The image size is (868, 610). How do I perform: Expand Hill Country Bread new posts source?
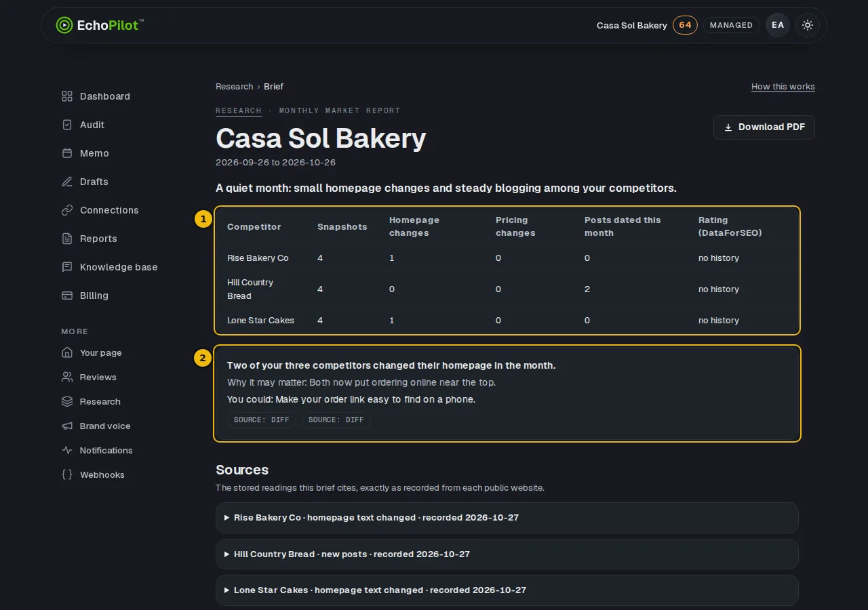click(x=507, y=554)
